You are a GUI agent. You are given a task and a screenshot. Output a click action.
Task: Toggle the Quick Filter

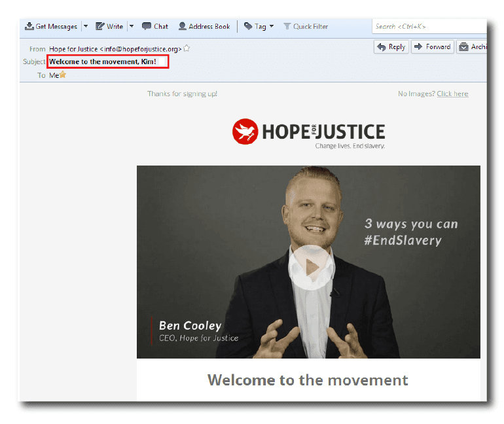305,27
